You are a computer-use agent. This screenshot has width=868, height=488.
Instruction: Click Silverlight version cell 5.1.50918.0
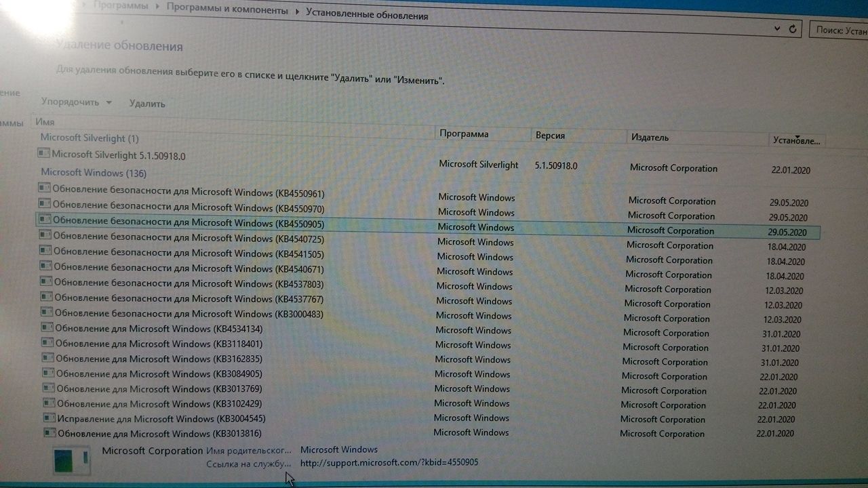click(556, 165)
